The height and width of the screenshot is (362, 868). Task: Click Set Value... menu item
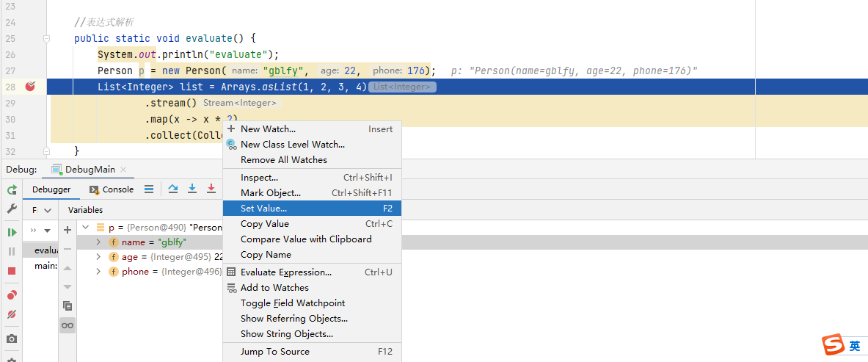[x=312, y=209]
